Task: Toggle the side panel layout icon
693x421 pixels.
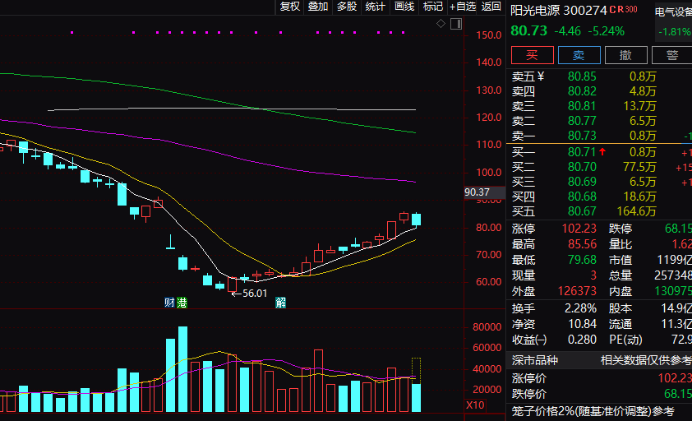Action: pyautogui.click(x=456, y=24)
